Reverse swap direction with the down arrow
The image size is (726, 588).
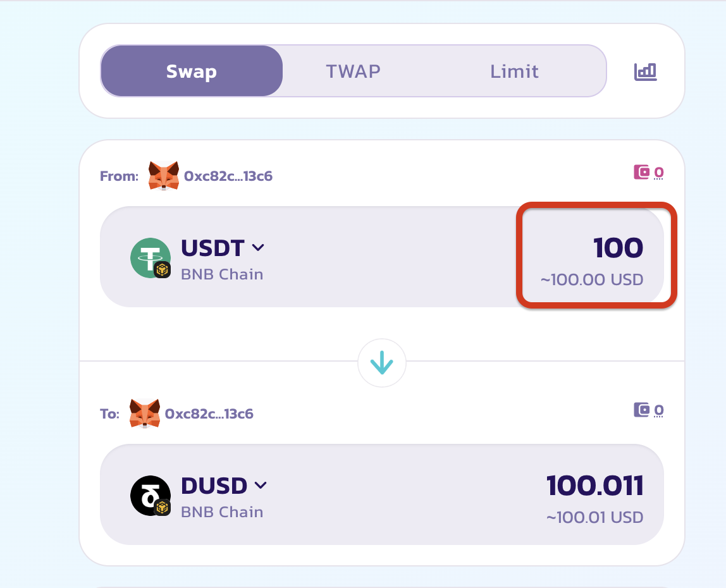(382, 364)
